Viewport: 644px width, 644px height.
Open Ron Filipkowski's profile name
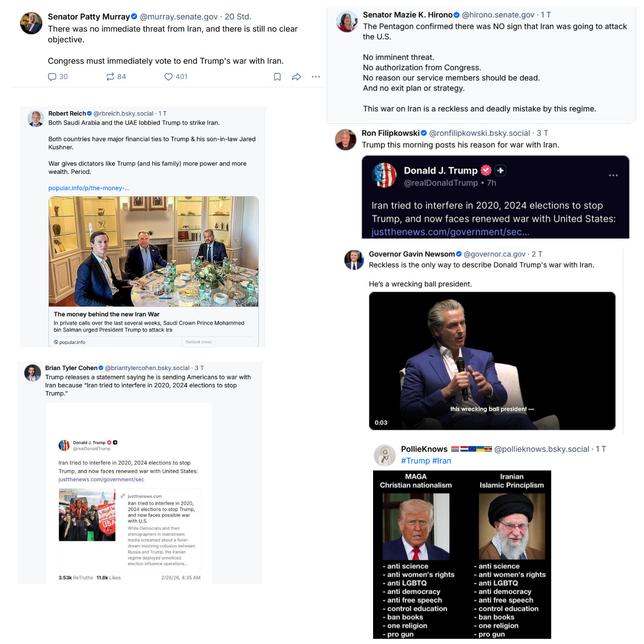tap(390, 133)
